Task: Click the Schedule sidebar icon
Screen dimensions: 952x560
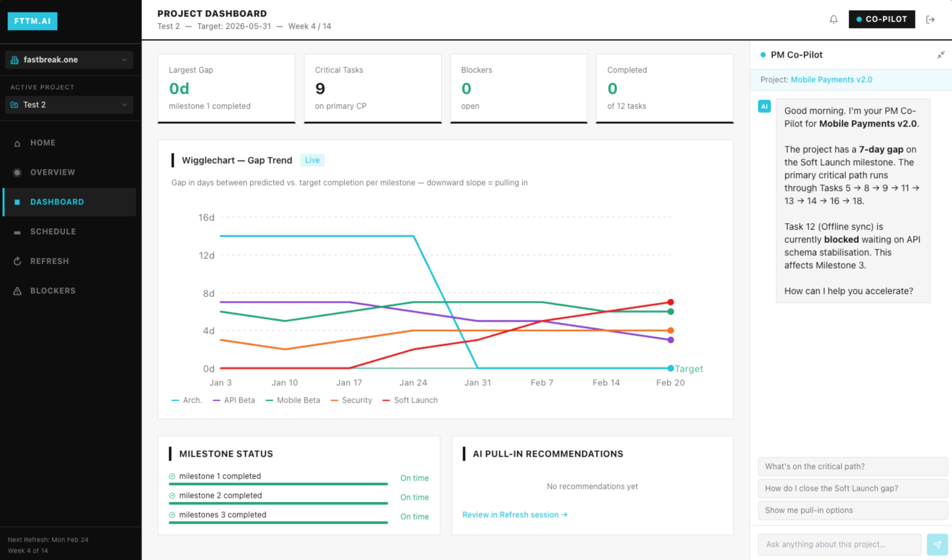Action: (17, 232)
